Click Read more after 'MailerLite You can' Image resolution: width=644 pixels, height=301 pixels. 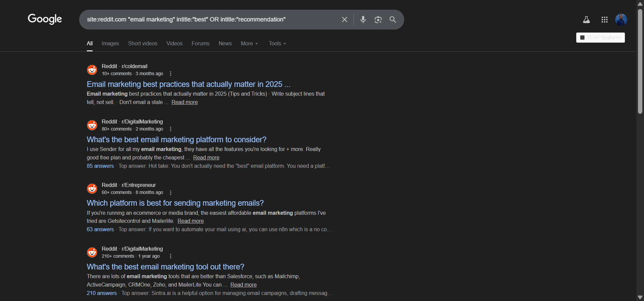(244, 285)
